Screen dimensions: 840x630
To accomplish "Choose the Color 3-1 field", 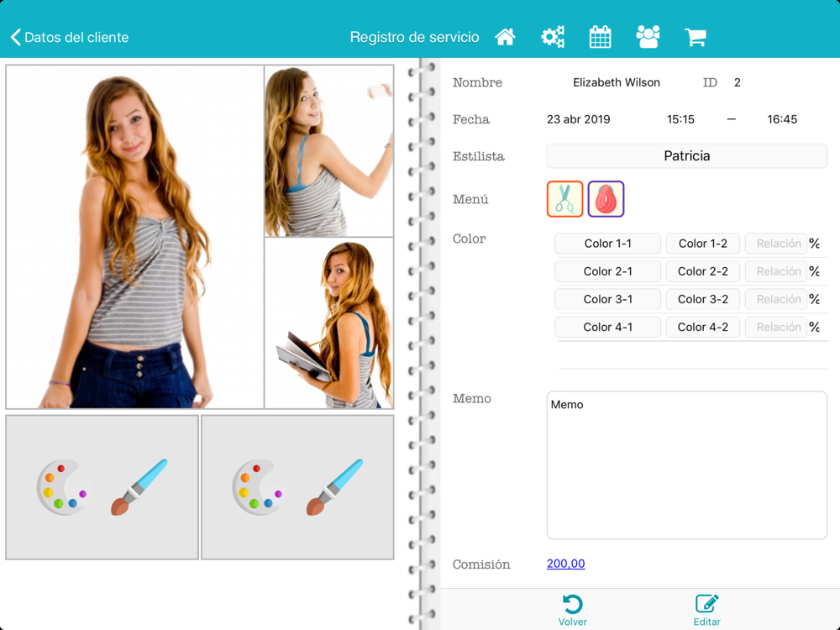I will click(x=607, y=299).
